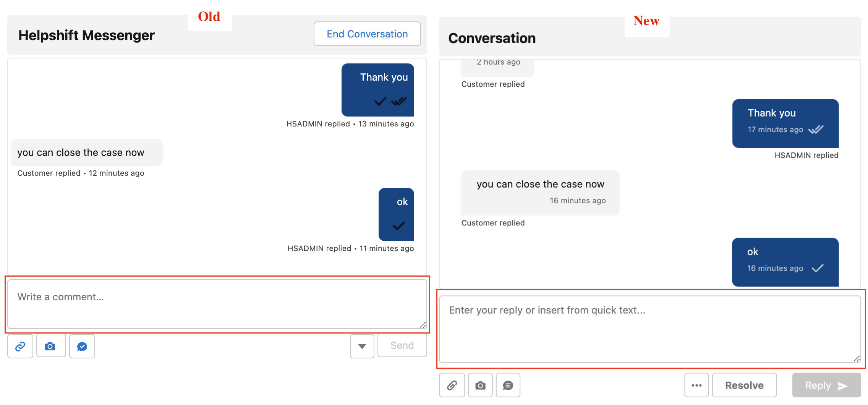Click the End Conversation button
This screenshot has width=868, height=405.
367,34
